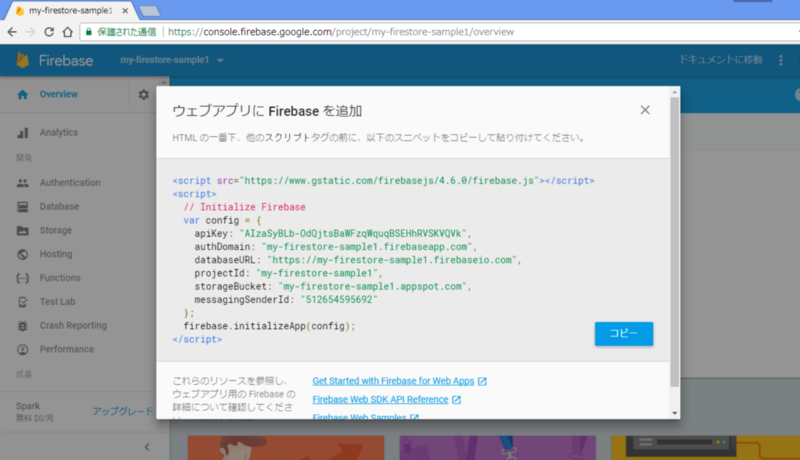The height and width of the screenshot is (460, 800).
Task: Click the purple card thumbnail behind dialog
Action: (497, 448)
